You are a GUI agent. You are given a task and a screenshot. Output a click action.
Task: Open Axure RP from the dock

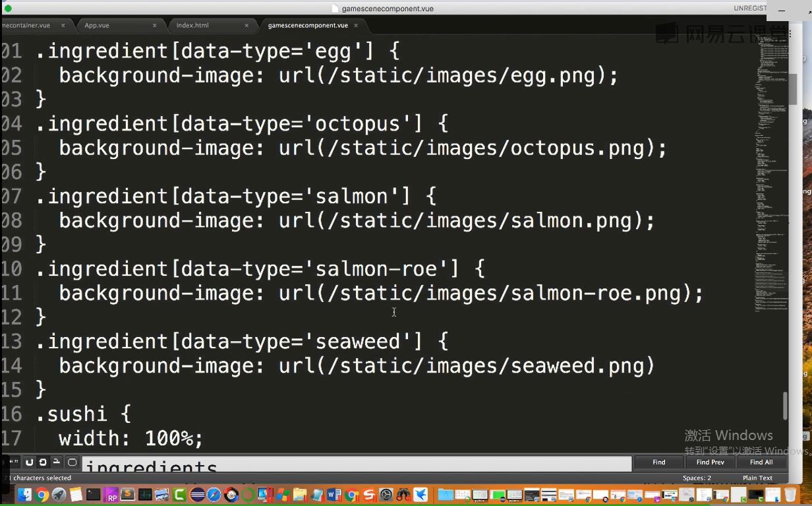[111, 495]
